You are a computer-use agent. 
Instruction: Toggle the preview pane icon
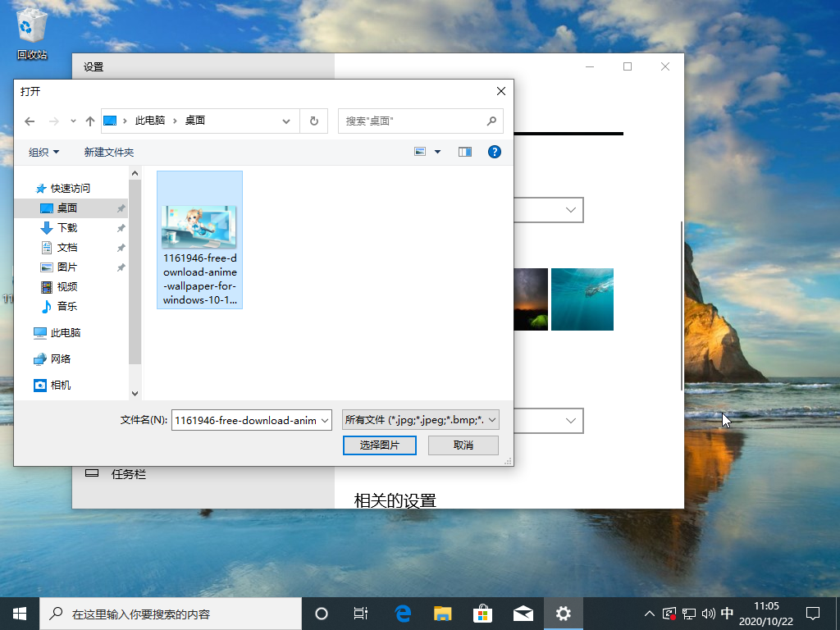tap(464, 152)
